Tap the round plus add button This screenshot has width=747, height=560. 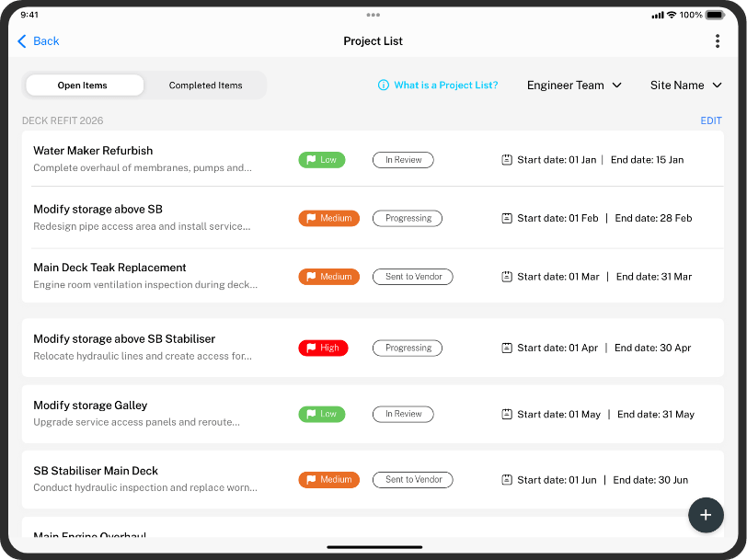pos(706,515)
